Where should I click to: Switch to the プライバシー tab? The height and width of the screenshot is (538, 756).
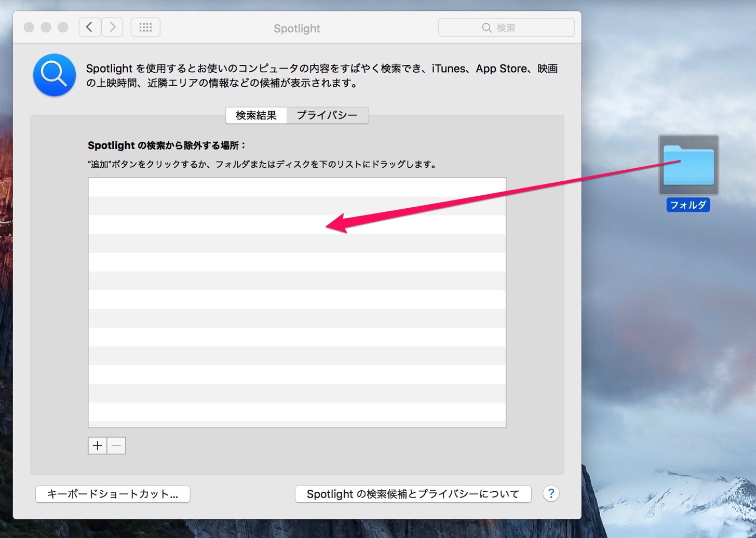327,115
